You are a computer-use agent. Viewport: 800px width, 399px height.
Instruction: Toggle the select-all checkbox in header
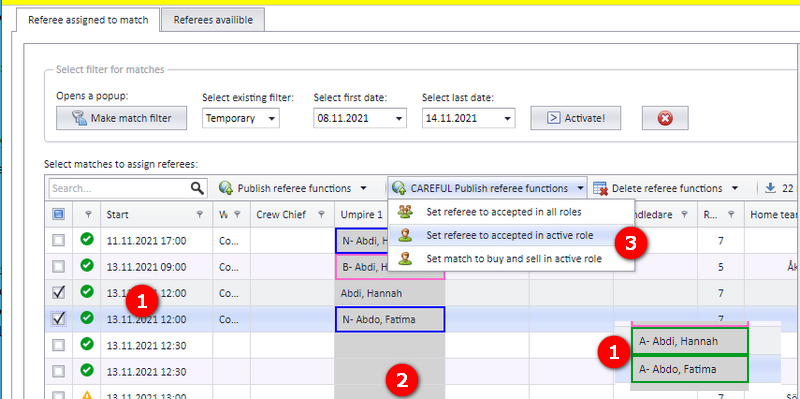coord(59,215)
